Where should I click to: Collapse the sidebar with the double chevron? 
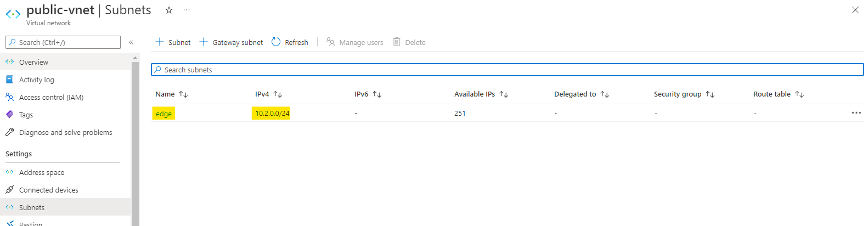131,42
